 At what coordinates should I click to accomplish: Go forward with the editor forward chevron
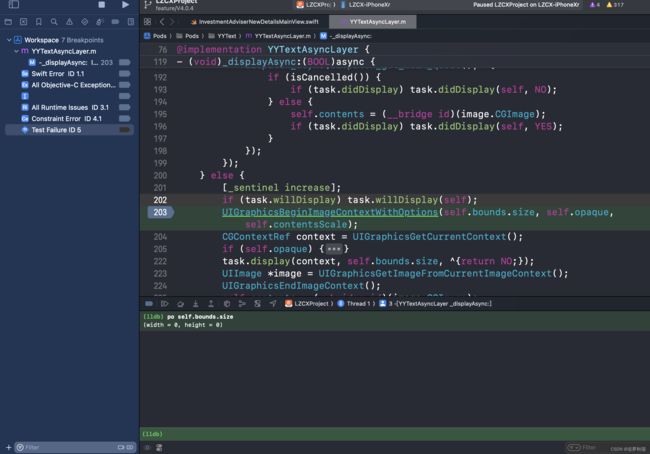coord(172,22)
